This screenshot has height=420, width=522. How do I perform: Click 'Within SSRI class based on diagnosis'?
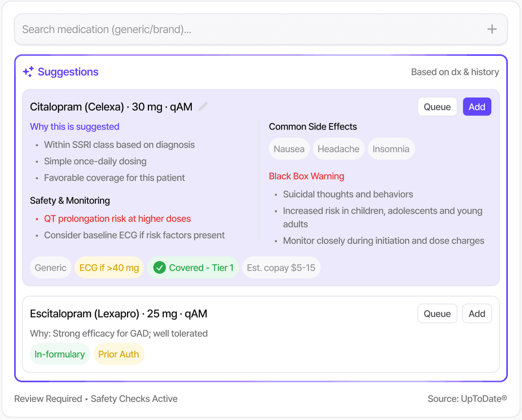point(119,145)
